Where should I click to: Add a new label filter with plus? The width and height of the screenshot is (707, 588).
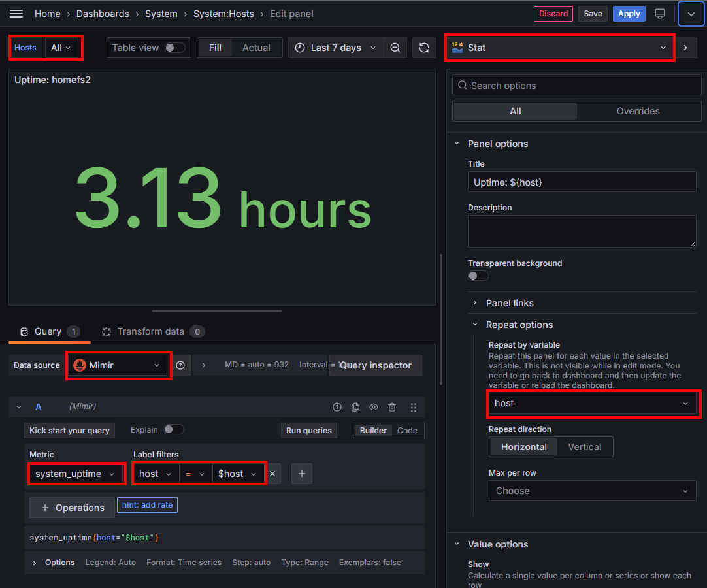tap(302, 474)
